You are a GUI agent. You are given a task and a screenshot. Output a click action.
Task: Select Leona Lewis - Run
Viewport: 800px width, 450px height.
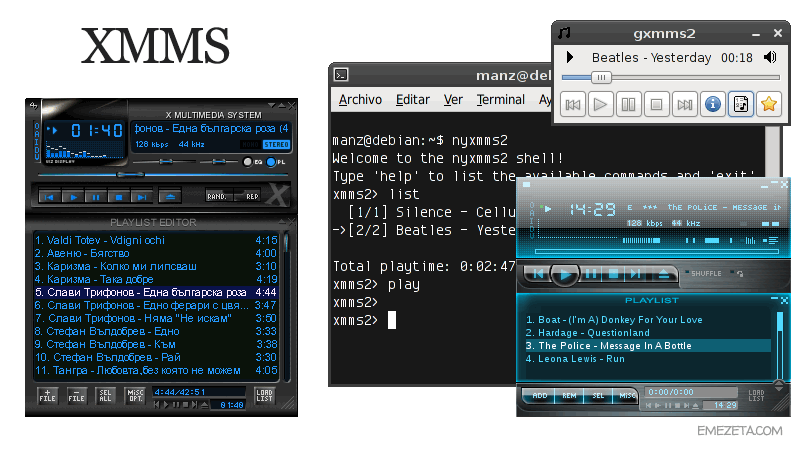coord(648,359)
